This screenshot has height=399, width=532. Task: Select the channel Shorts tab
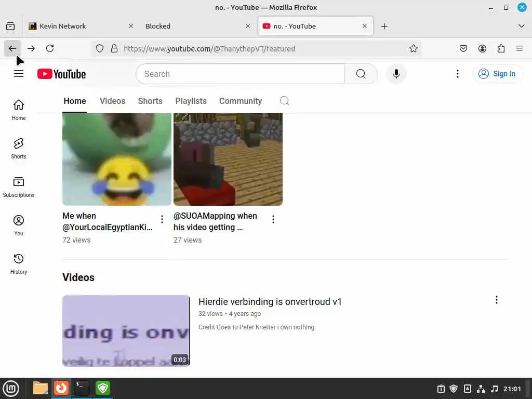pos(150,101)
